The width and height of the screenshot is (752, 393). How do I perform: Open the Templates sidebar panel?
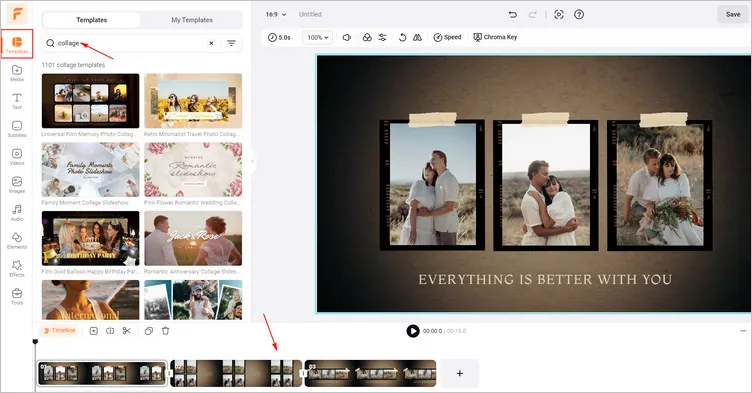pyautogui.click(x=17, y=44)
